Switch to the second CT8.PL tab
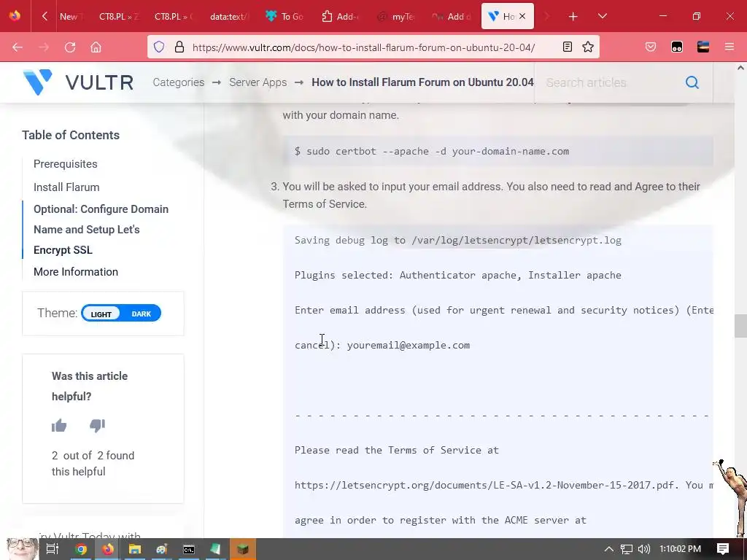 (174, 17)
